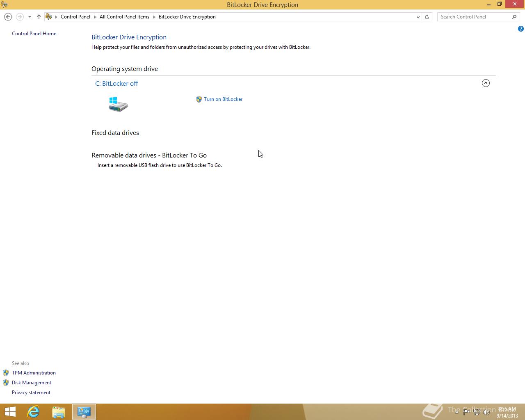Go up one level with Up arrow

tap(39, 17)
